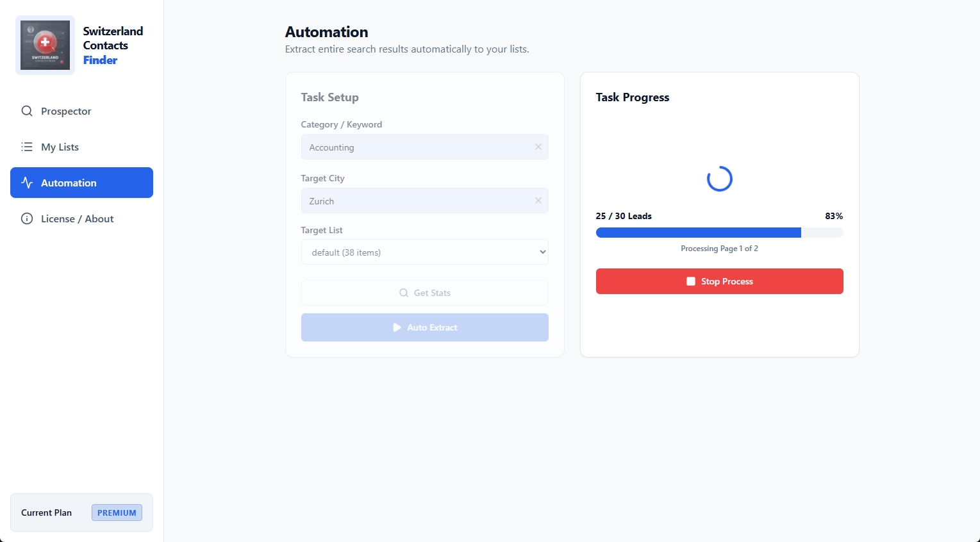Viewport: 980px width, 542px height.
Task: Click the PREMIUM plan badge
Action: [117, 513]
